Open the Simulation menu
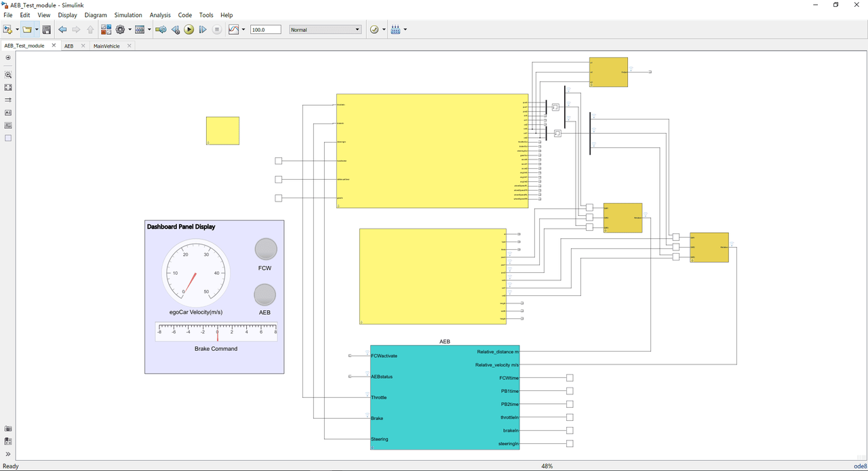868x471 pixels. 128,15
